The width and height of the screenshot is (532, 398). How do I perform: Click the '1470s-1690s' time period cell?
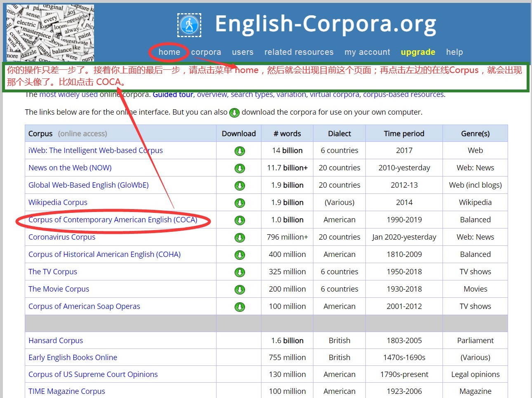coord(404,358)
